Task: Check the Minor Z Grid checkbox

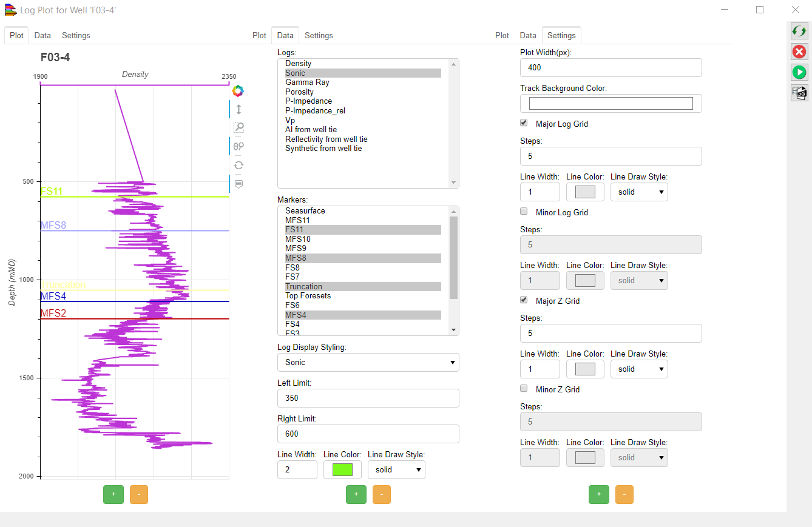Action: coord(524,389)
